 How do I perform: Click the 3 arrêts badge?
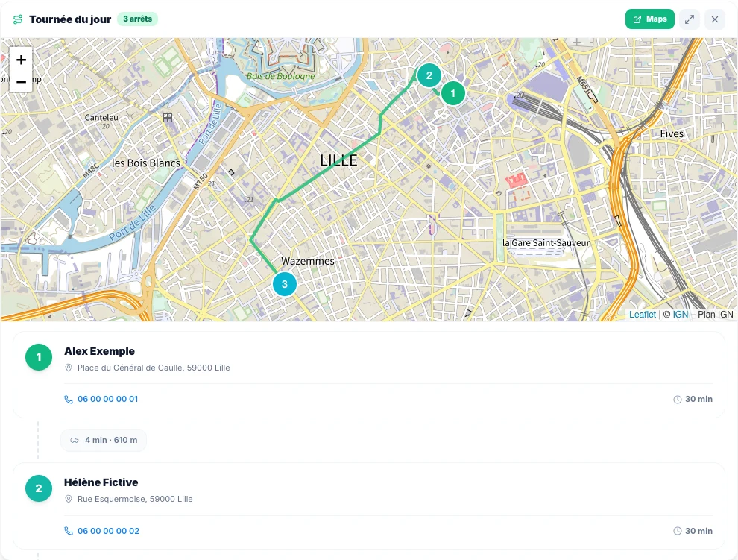click(x=137, y=19)
